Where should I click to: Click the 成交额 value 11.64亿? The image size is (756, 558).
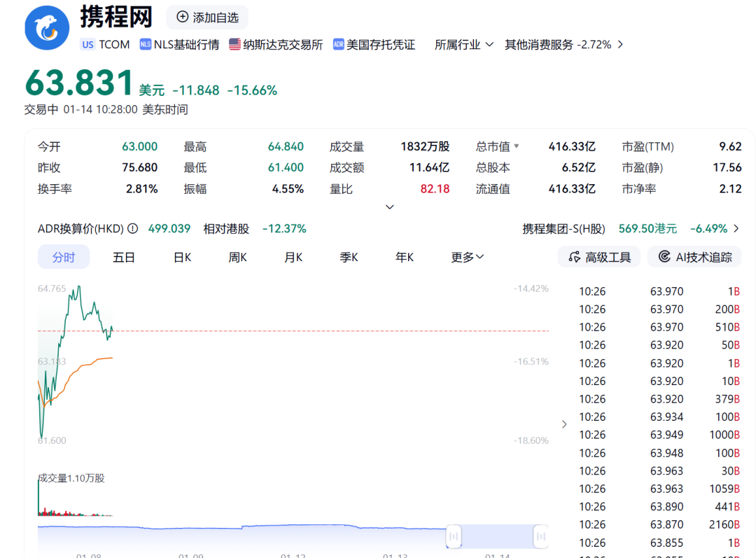(x=429, y=168)
